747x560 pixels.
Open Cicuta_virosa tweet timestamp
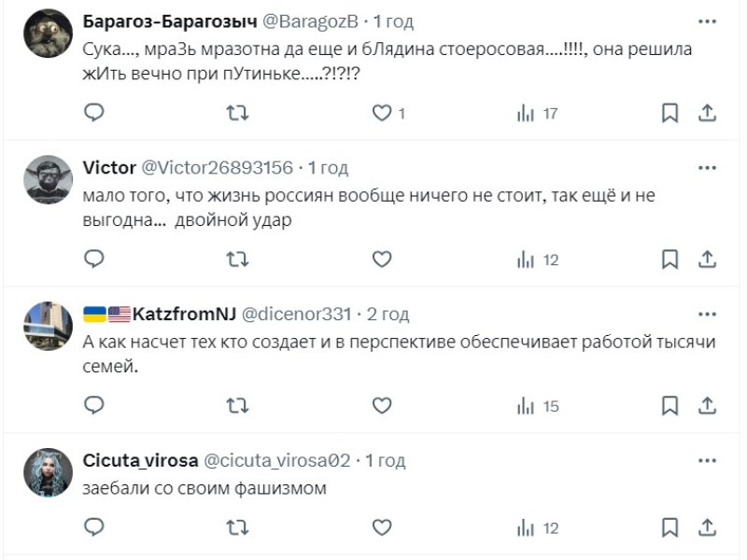click(384, 461)
